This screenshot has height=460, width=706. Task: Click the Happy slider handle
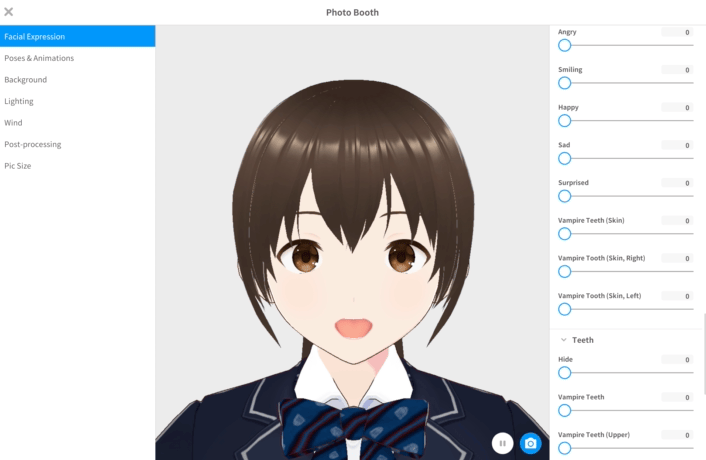(x=564, y=121)
